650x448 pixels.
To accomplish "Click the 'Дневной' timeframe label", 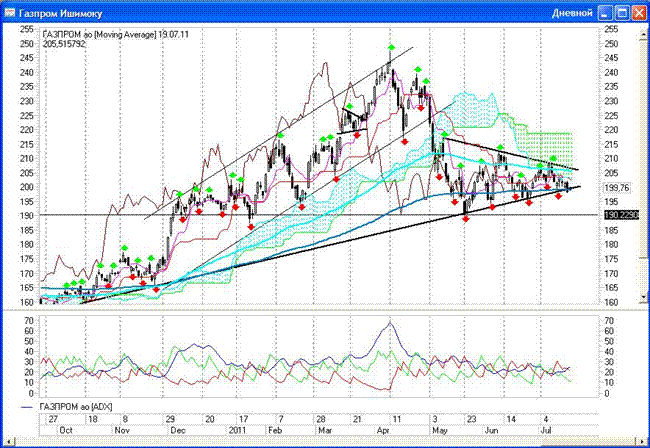I will 572,13.
